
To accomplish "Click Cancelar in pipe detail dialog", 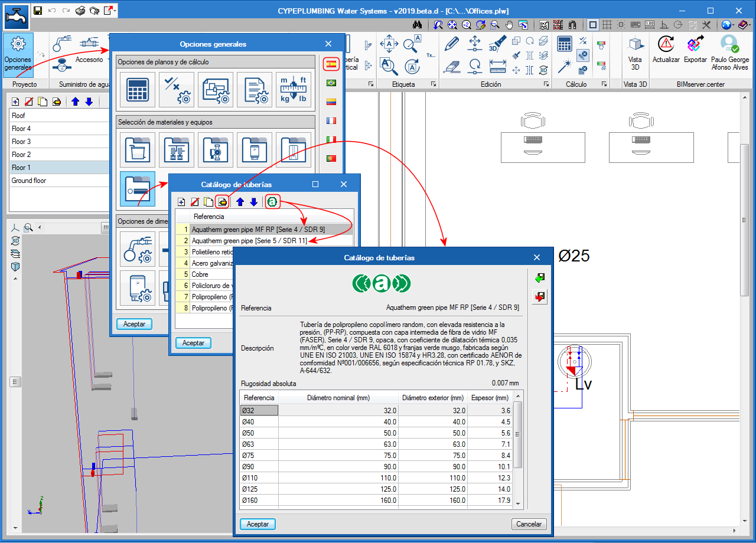I will [x=529, y=524].
